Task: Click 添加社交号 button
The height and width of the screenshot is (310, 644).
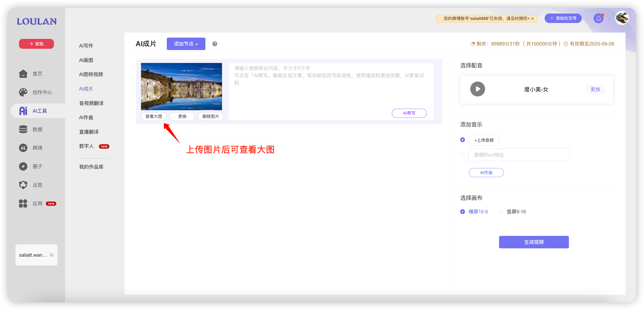Action: (563, 18)
